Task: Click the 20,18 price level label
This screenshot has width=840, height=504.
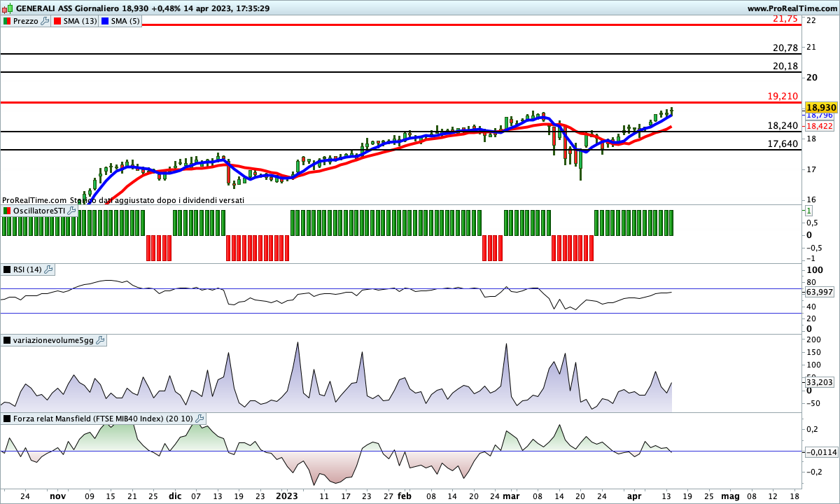Action: (785, 66)
